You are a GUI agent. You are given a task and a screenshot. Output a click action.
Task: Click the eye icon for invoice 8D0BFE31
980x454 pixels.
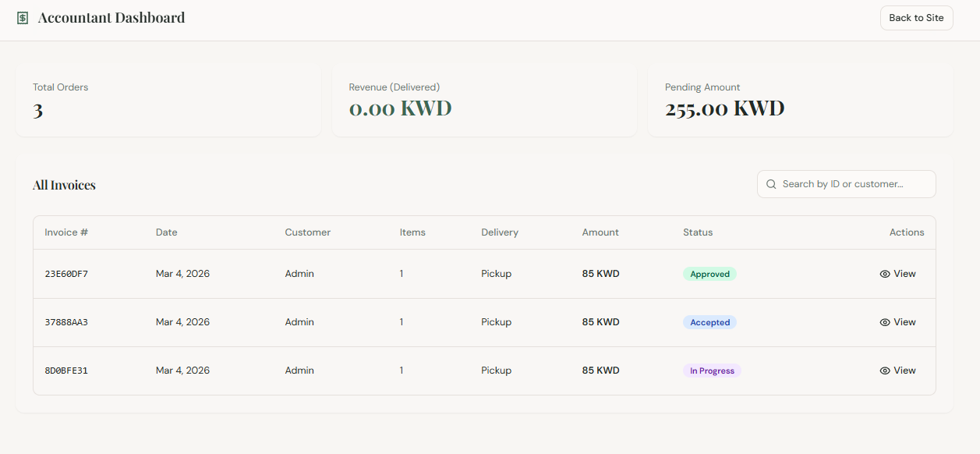click(x=885, y=371)
